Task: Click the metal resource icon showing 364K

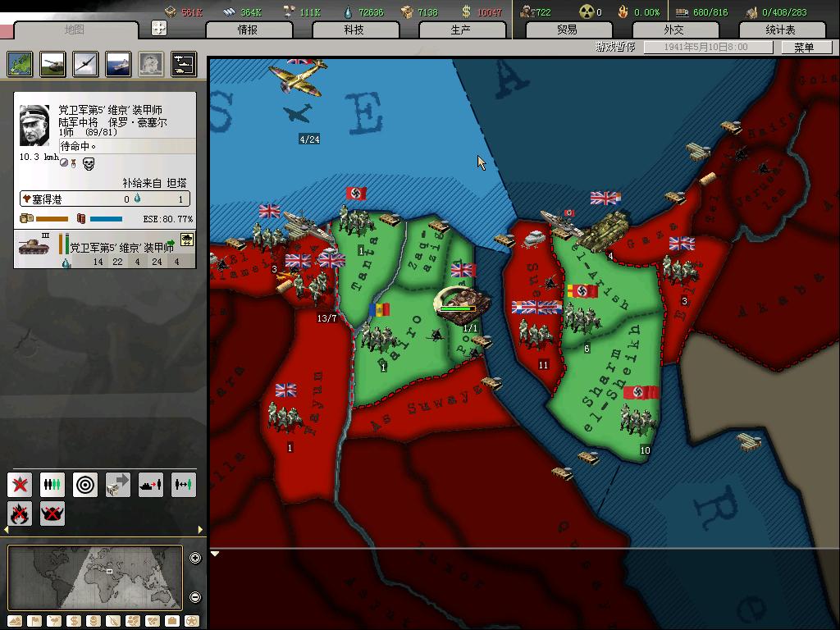Action: 229,11
